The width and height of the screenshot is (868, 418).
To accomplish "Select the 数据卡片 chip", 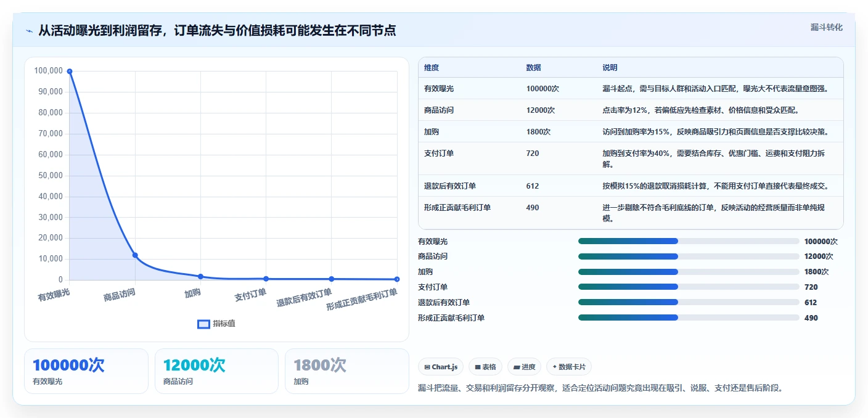I will [569, 367].
